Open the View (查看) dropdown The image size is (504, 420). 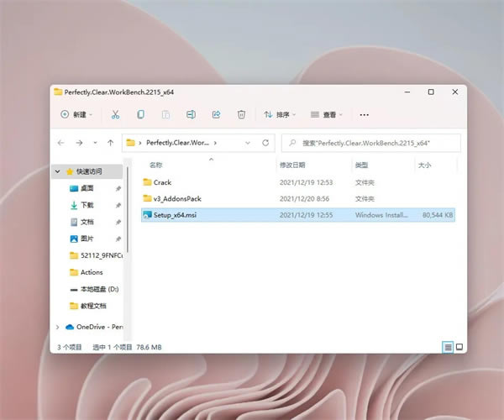[x=327, y=115]
